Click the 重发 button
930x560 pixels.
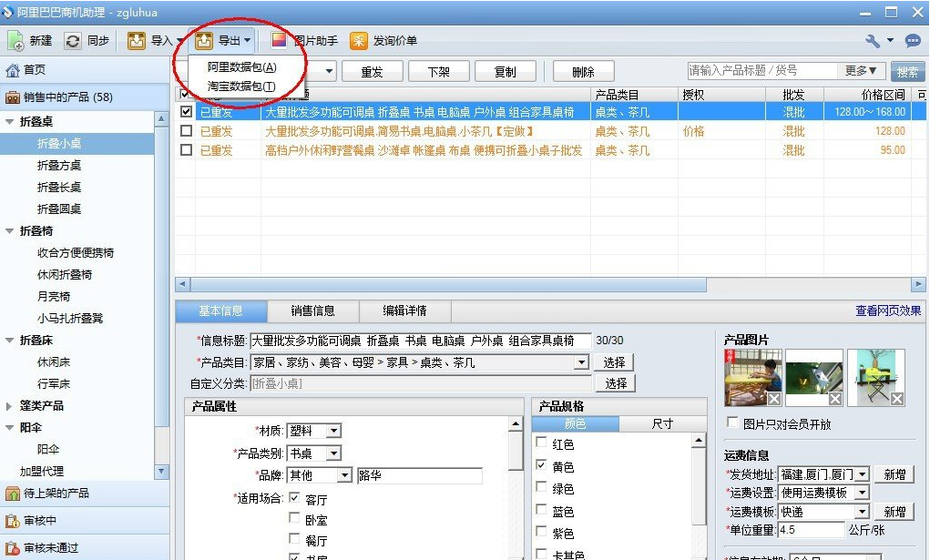tap(372, 72)
